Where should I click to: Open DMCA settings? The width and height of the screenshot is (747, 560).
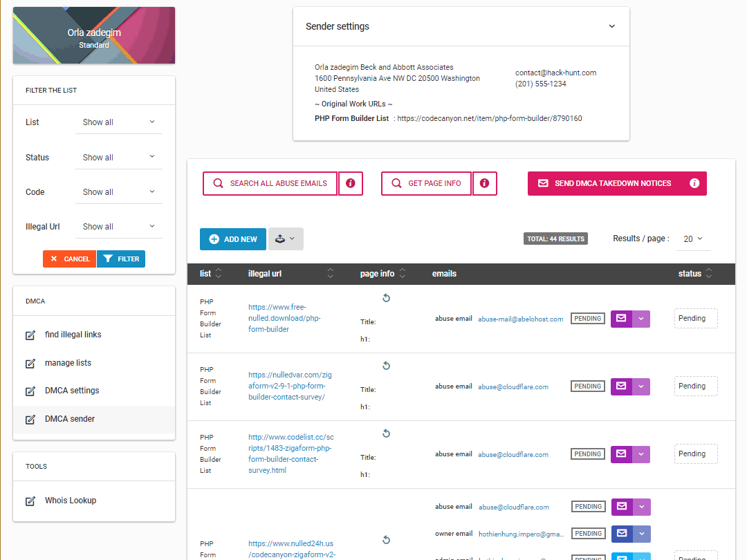94,391
